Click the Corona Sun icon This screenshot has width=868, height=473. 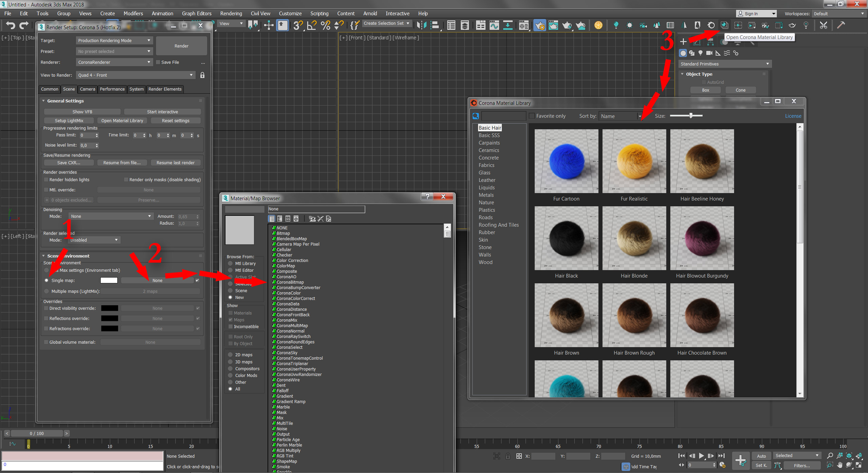tap(630, 25)
